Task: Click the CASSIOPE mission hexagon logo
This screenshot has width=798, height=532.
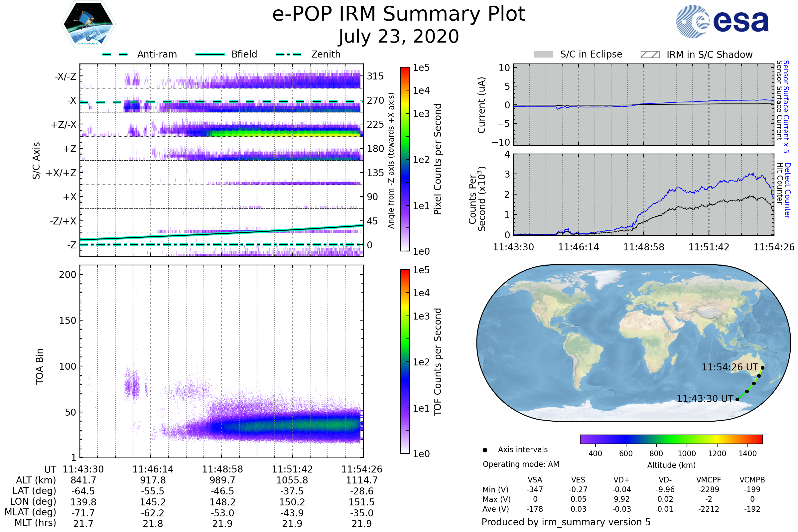Action: coord(88,24)
